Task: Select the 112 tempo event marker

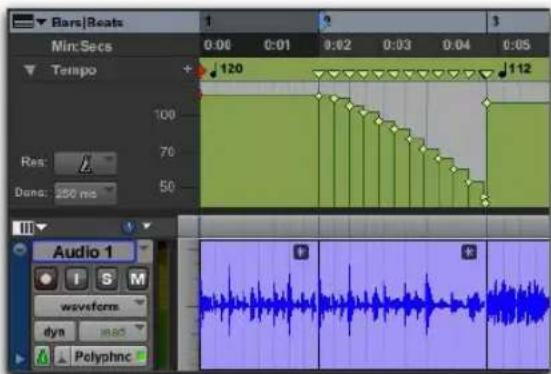Action: pyautogui.click(x=516, y=69)
